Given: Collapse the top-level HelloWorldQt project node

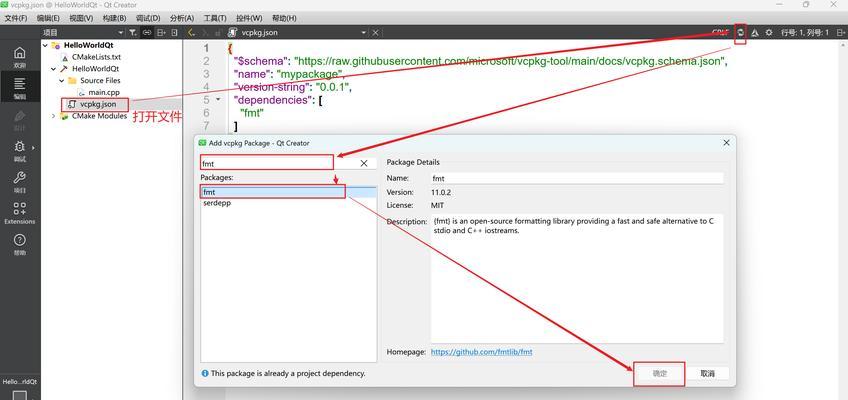Looking at the screenshot, I should coord(45,45).
